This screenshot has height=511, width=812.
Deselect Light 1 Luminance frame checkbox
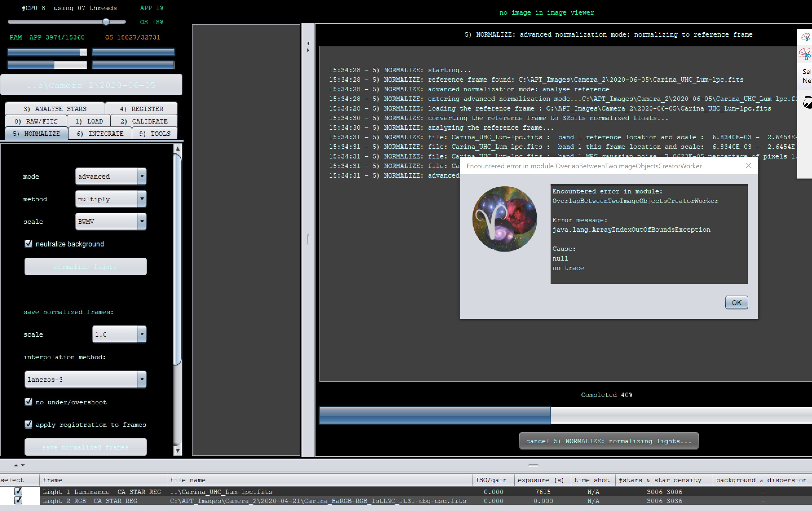tap(19, 492)
